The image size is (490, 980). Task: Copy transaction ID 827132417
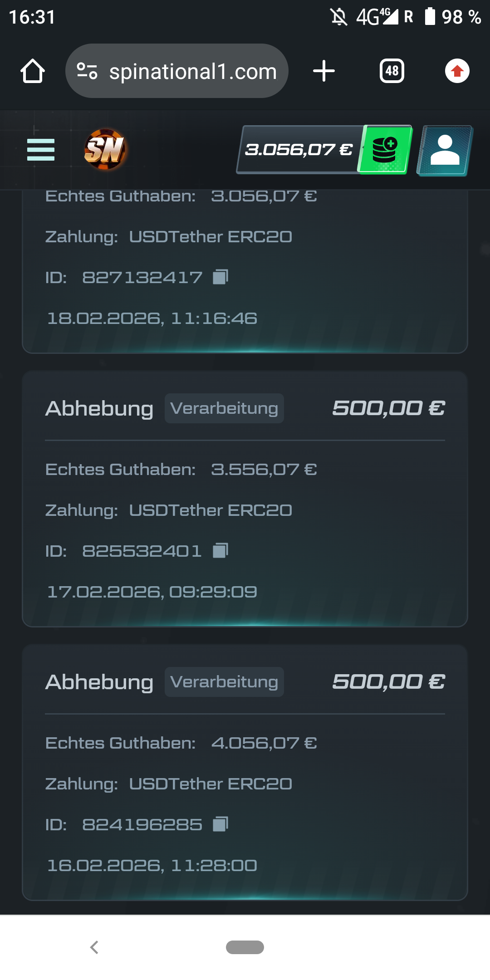tap(220, 277)
